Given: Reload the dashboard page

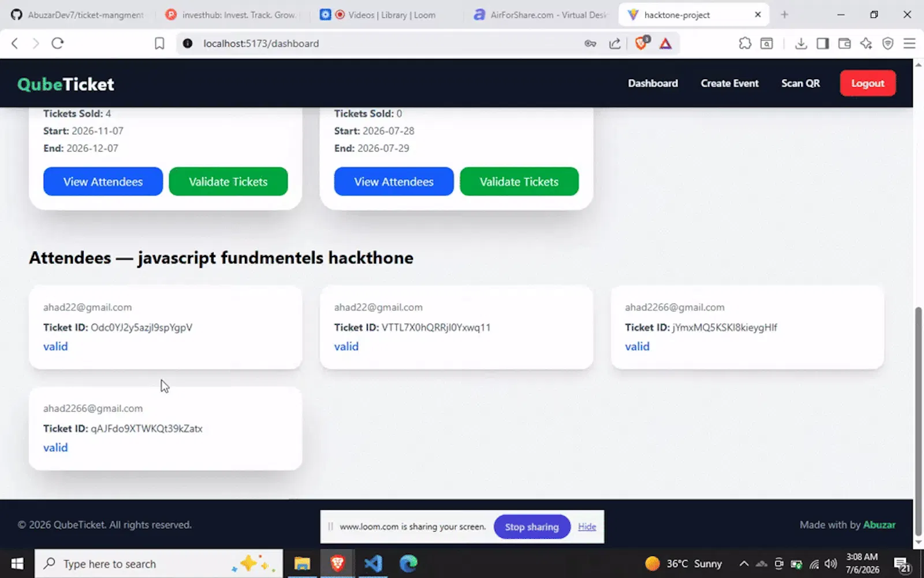Looking at the screenshot, I should 57,43.
